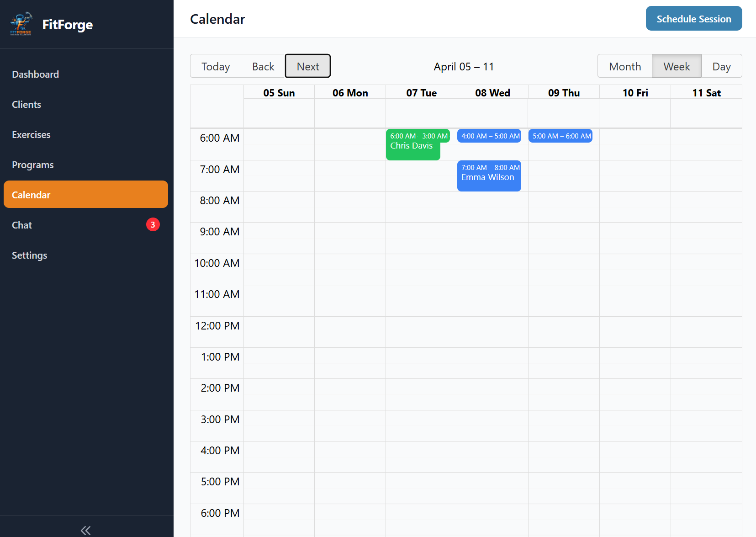Click the Schedule Session button

(693, 18)
